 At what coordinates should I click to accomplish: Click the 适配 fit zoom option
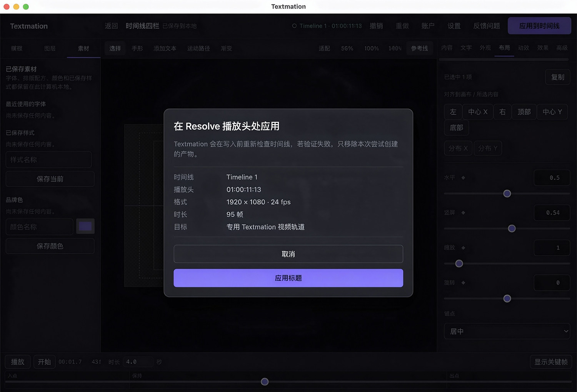click(x=324, y=48)
